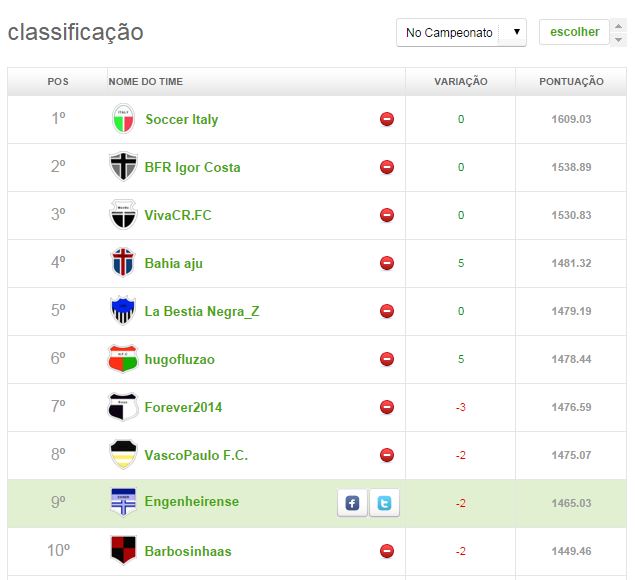Click the Bahia aju team crest
Screen dimensions: 635x580
122,263
